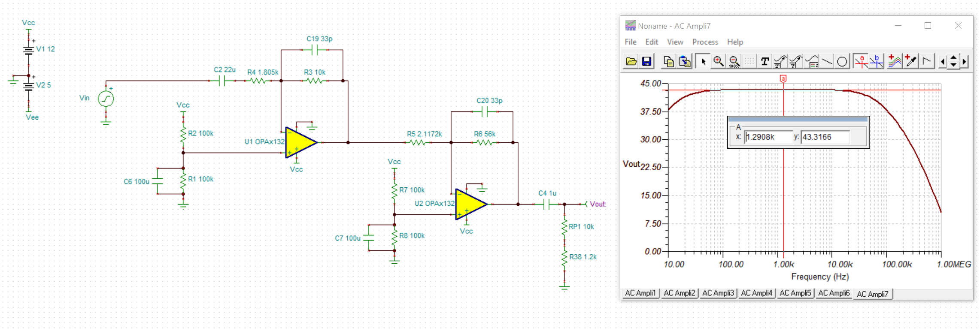
Task: Select the U2 OPAx132 op-amp symbol
Action: click(x=471, y=204)
